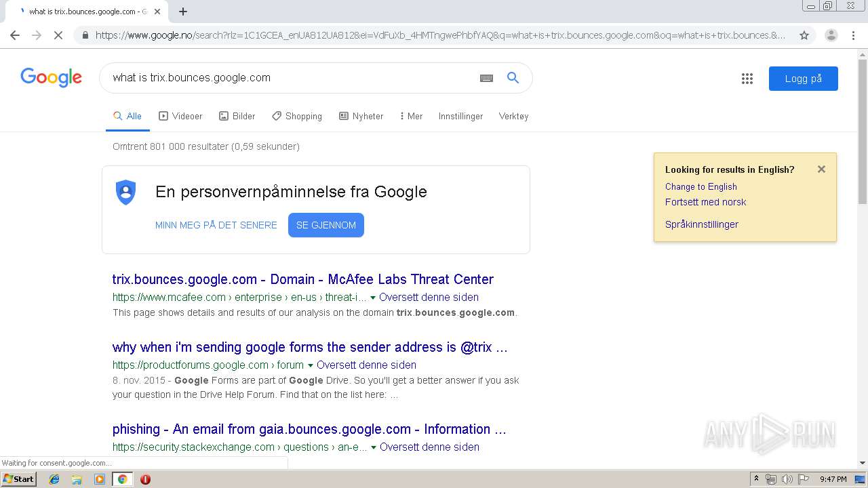Close the 'Looking for results in English?' box
Screen dimensions: 868x488
click(x=821, y=169)
